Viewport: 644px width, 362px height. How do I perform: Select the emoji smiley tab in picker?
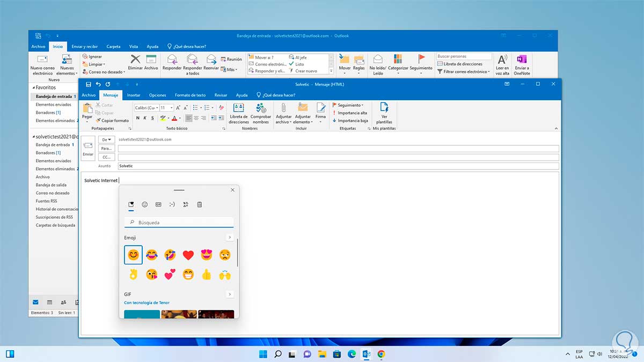coord(144,204)
